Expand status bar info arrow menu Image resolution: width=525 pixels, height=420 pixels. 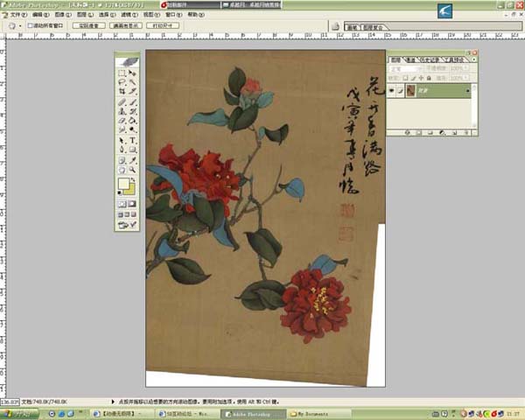coord(113,402)
